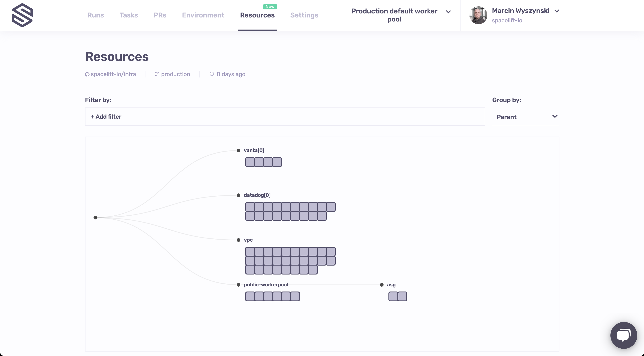Click the root node dot of the tree

(x=95, y=218)
